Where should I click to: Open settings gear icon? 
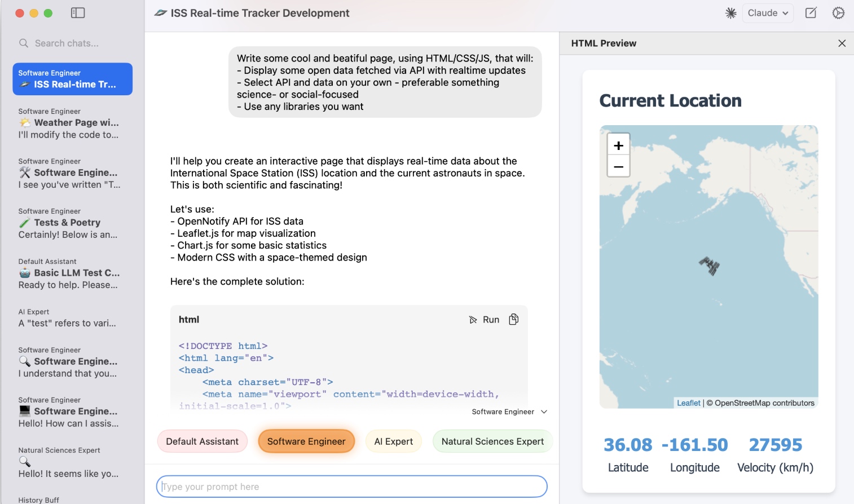[839, 13]
